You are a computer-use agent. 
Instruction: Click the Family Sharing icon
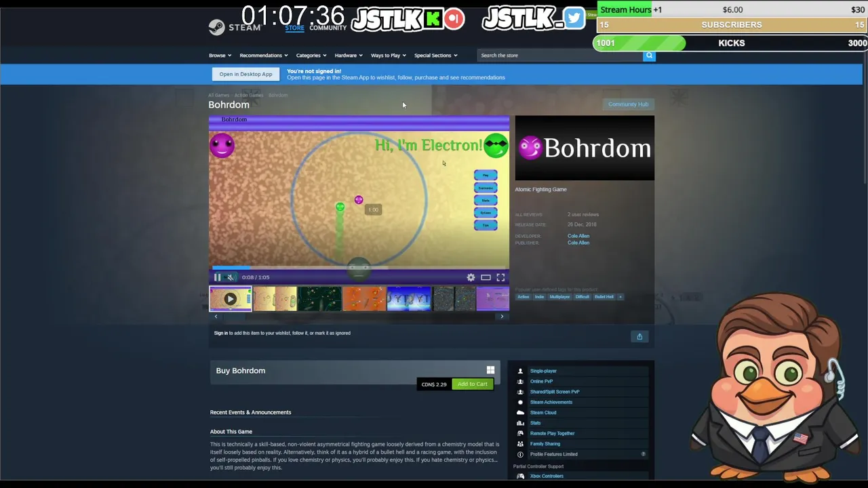(520, 444)
